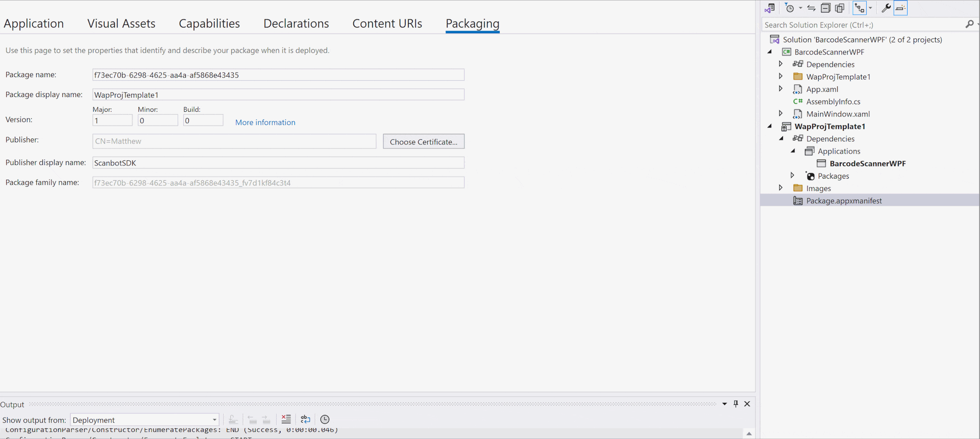Screen dimensions: 980x439
Task: Click the Build version field
Action: (x=203, y=120)
